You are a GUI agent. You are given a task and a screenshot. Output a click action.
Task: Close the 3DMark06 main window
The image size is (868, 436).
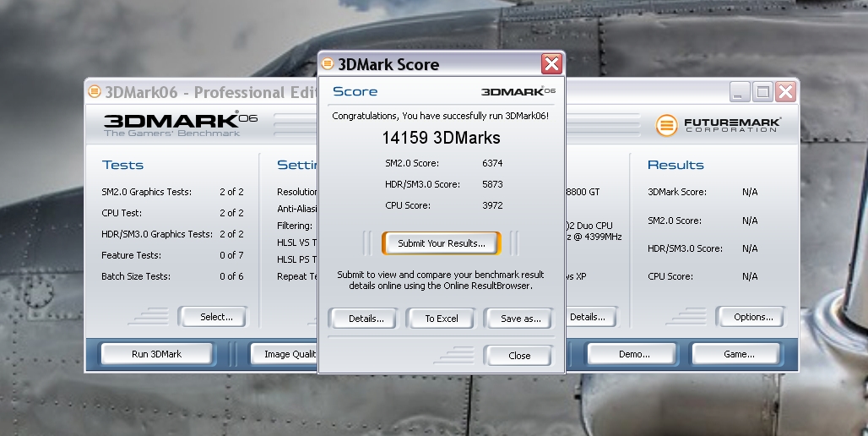click(x=785, y=91)
